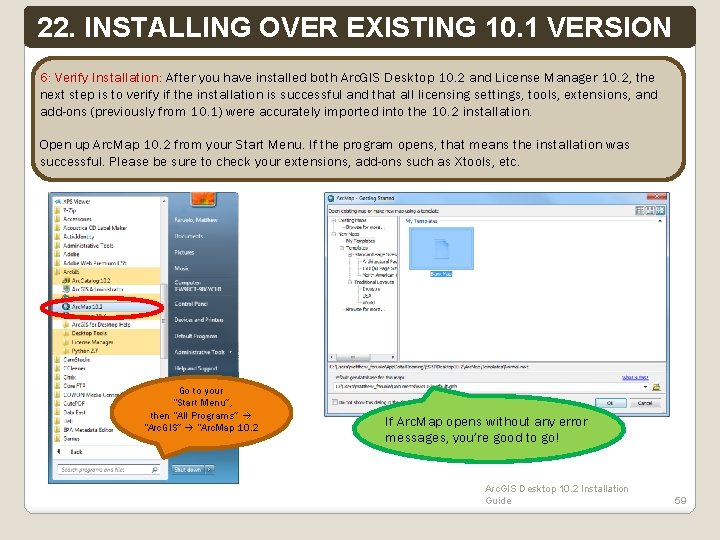This screenshot has height=540, width=720.
Task: Toggle 'Do not show this dialog' checkbox
Action: (x=335, y=402)
